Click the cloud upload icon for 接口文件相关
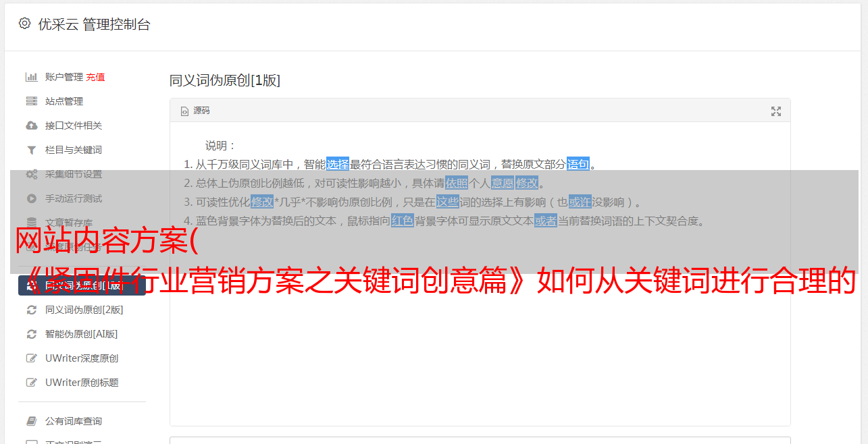The image size is (868, 444). (31, 126)
